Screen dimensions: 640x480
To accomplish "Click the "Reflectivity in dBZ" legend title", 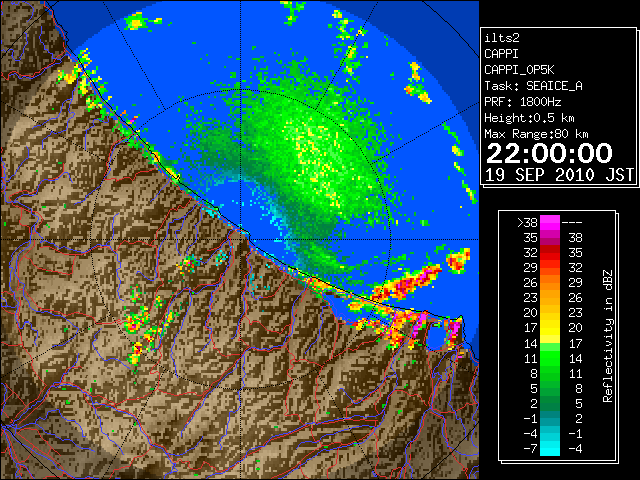I will click(607, 336).
